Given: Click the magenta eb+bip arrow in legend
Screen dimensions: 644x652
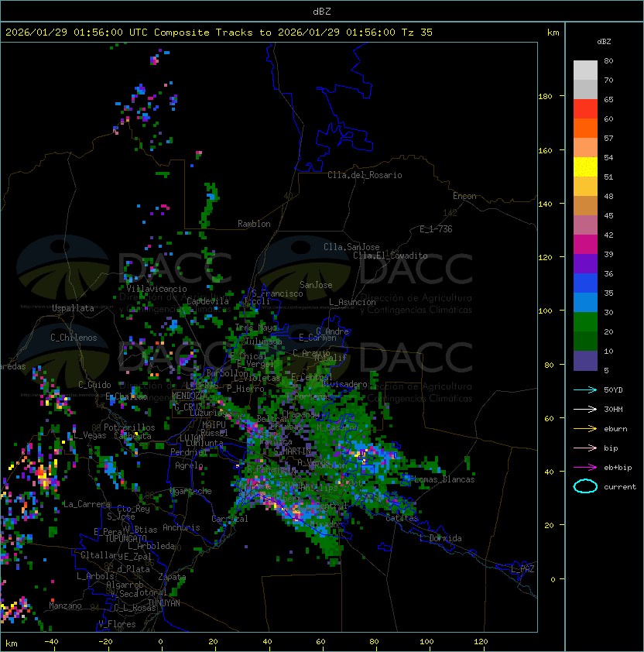Looking at the screenshot, I should coord(585,468).
